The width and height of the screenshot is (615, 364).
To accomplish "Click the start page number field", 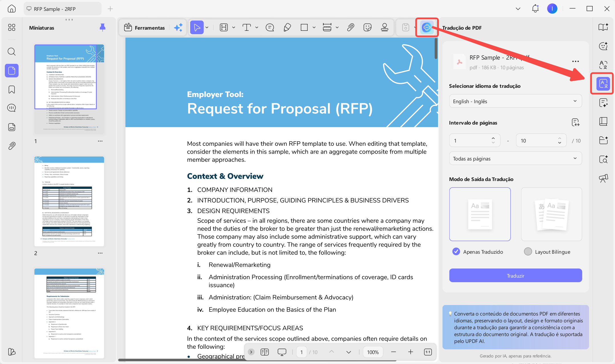I will [x=474, y=141].
